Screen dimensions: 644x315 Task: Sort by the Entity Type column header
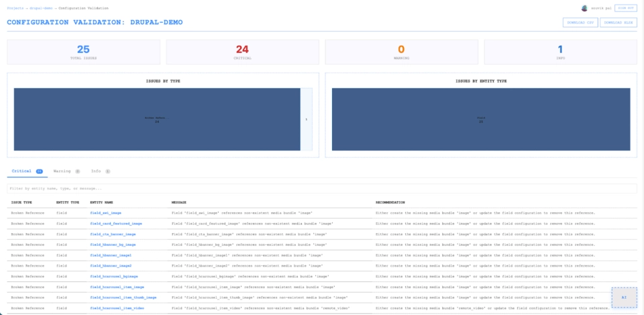click(x=68, y=203)
